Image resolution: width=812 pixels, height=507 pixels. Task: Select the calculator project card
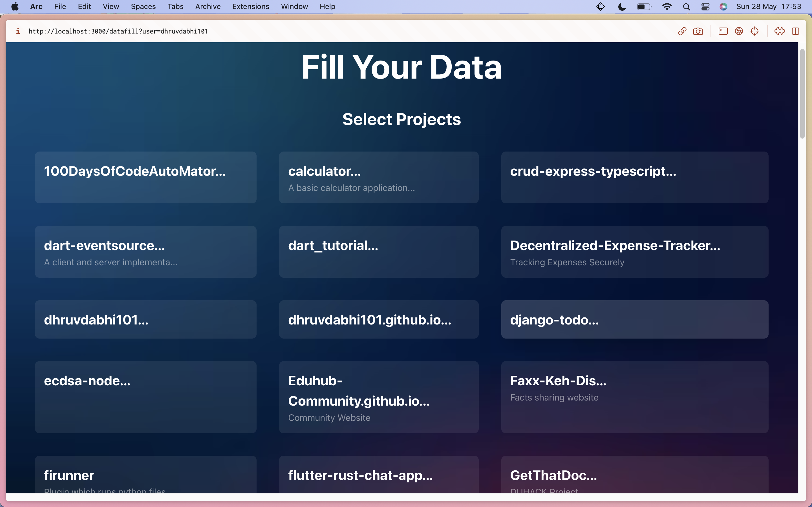tap(378, 177)
